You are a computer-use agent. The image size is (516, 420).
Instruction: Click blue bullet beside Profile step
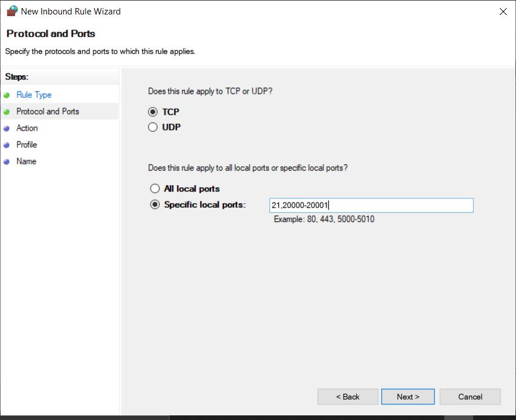(x=6, y=145)
